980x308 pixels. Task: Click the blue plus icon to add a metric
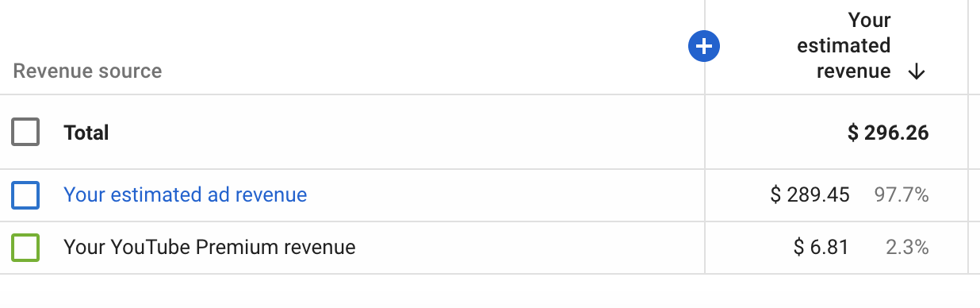704,48
